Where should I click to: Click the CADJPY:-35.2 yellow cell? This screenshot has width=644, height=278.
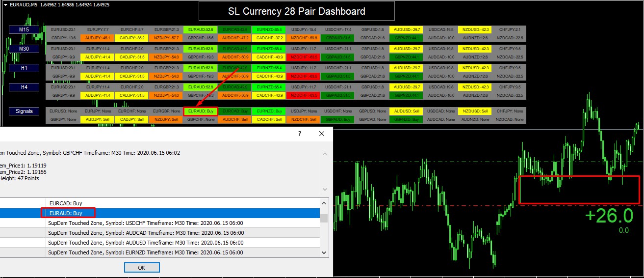131,38
